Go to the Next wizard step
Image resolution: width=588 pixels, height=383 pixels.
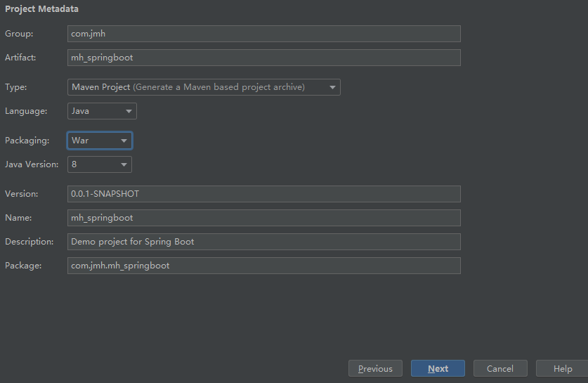(x=438, y=368)
